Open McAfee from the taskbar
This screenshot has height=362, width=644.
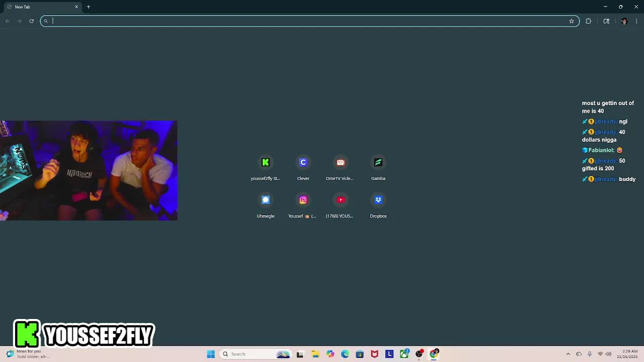coord(374,354)
